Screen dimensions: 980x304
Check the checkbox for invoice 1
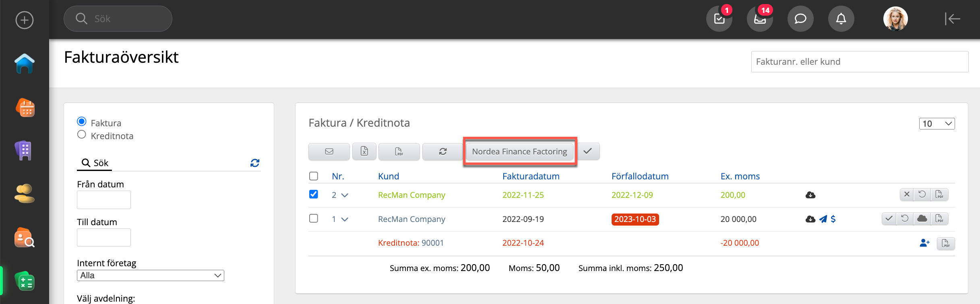tap(314, 219)
